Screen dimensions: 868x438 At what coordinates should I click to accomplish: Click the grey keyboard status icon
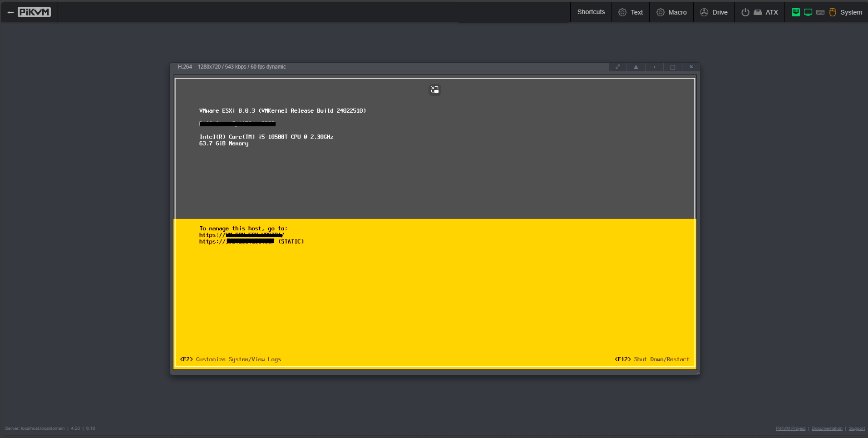[820, 12]
